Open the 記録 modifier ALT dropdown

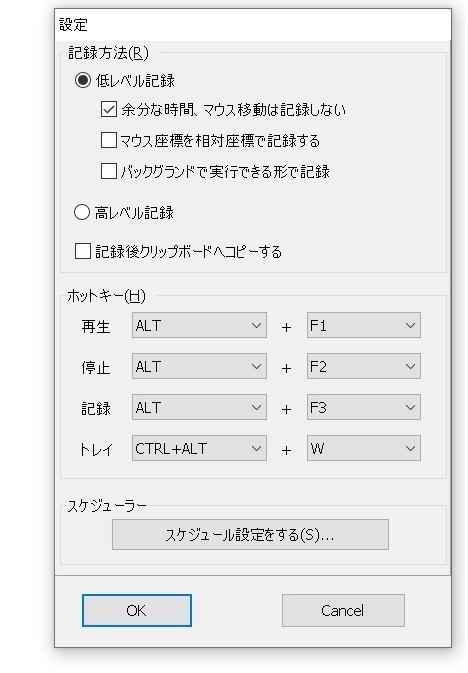click(199, 407)
